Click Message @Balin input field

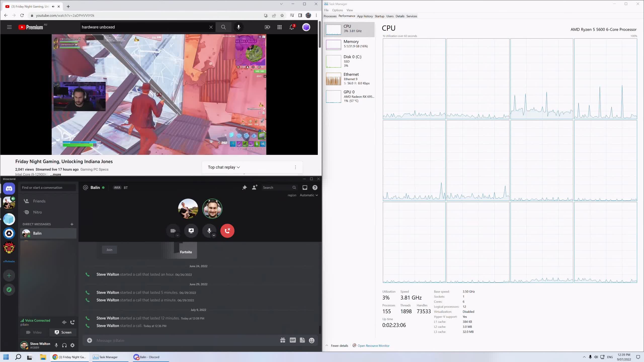click(x=186, y=340)
